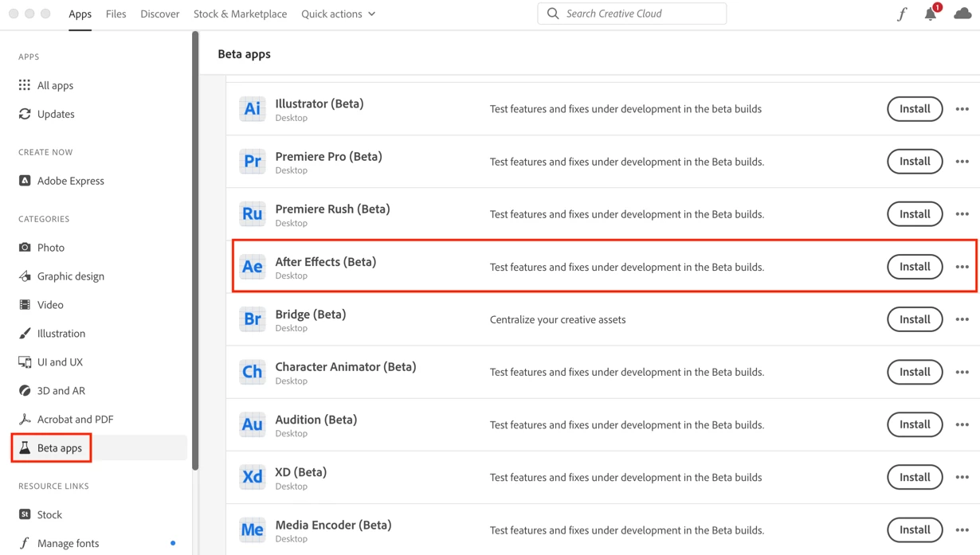Screen dimensions: 980x555
Task: Click the 3D and AR sphere icon
Action: [x=25, y=391]
